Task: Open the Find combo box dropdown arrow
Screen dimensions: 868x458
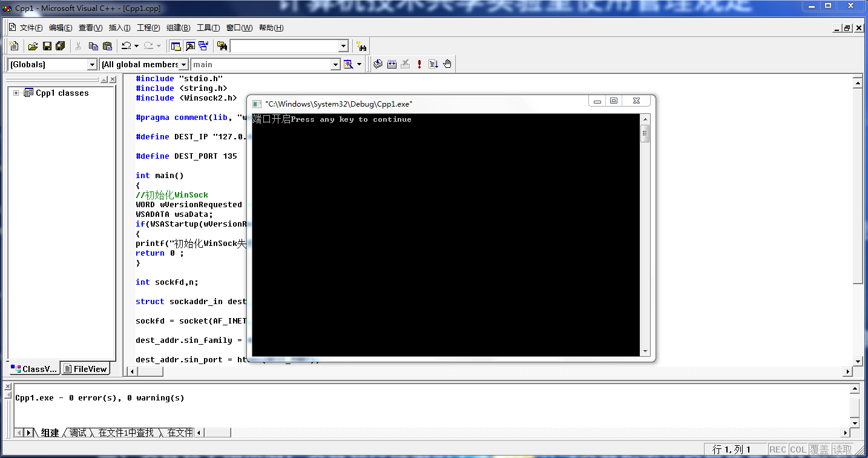Action: click(343, 46)
